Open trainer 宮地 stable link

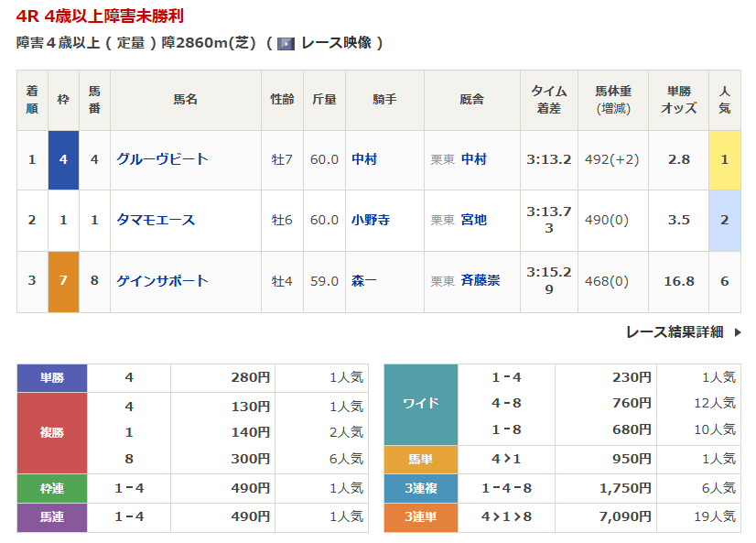(474, 220)
